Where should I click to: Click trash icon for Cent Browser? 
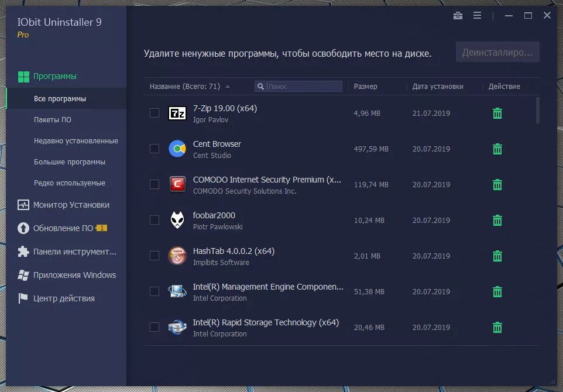(x=497, y=149)
